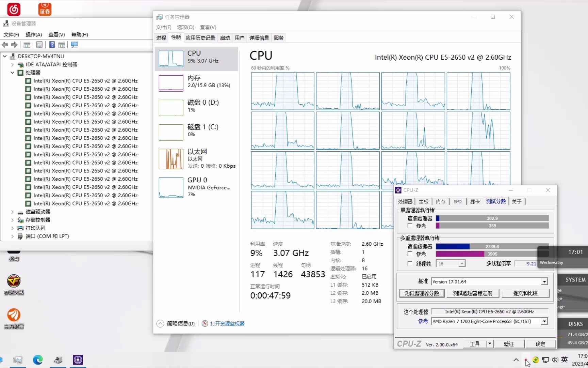Switch to the CPU-Z 显卡 tab
Viewport: 588px width, 368px height.
tap(475, 201)
